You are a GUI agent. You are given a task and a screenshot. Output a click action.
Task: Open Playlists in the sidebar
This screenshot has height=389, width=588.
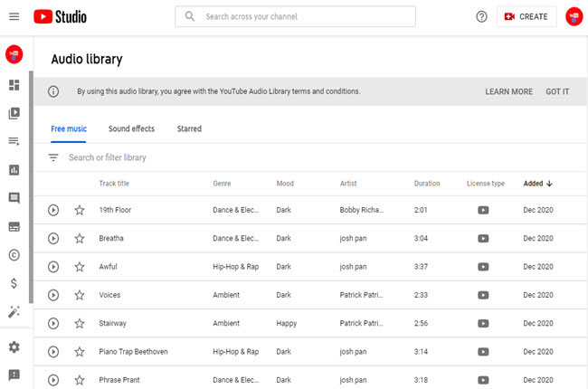click(x=14, y=141)
